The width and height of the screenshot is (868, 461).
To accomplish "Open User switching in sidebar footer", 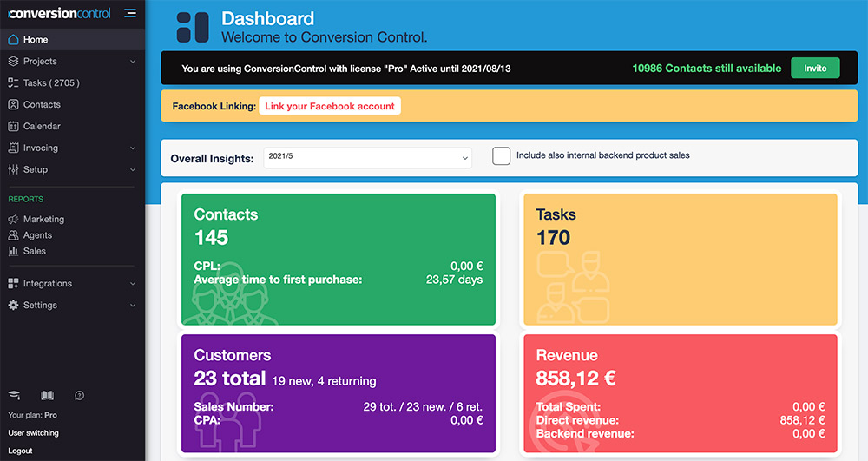I will coord(34,432).
